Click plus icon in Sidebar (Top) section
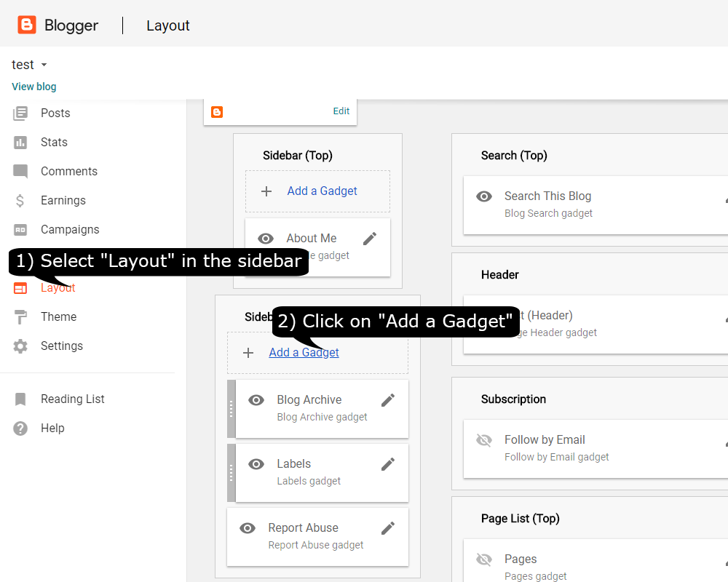The image size is (728, 582). (266, 191)
